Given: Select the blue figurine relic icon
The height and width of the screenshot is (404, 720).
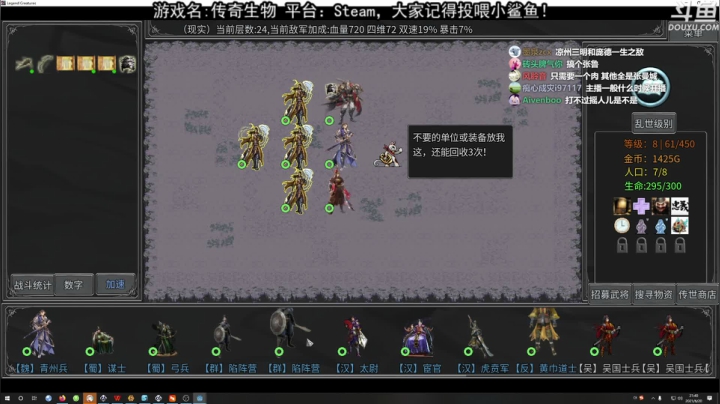Looking at the screenshot, I should 660,225.
